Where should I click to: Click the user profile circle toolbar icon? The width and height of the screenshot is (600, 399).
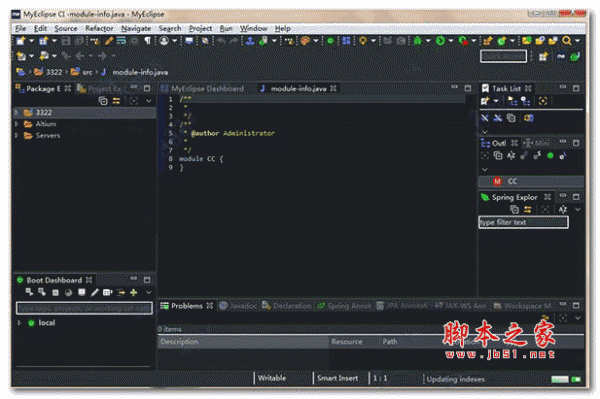tap(164, 41)
